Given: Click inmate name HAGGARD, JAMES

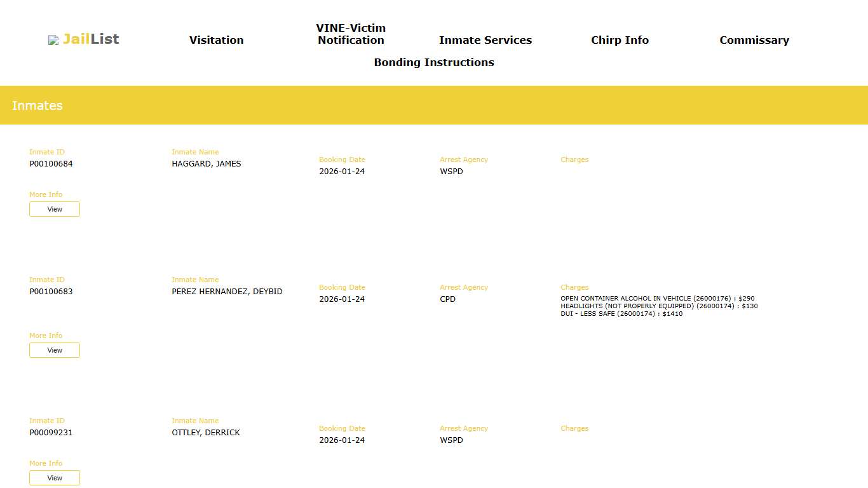Looking at the screenshot, I should click(206, 164).
